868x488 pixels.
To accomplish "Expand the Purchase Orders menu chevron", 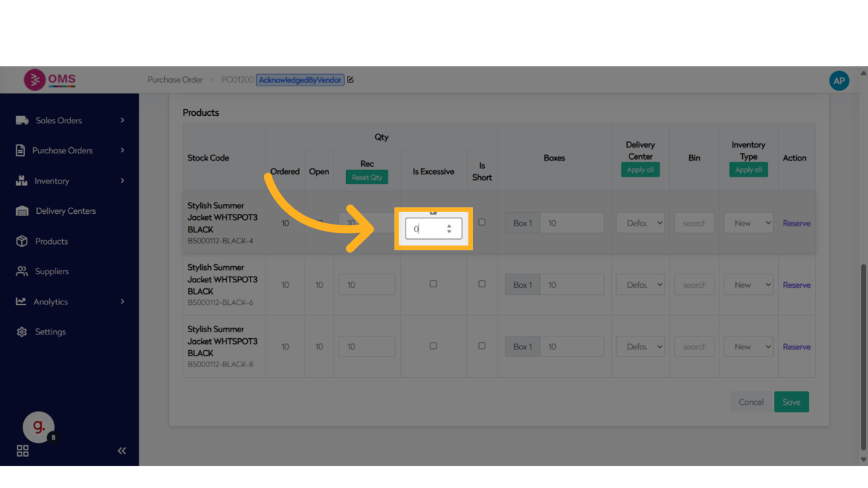I will 122,150.
